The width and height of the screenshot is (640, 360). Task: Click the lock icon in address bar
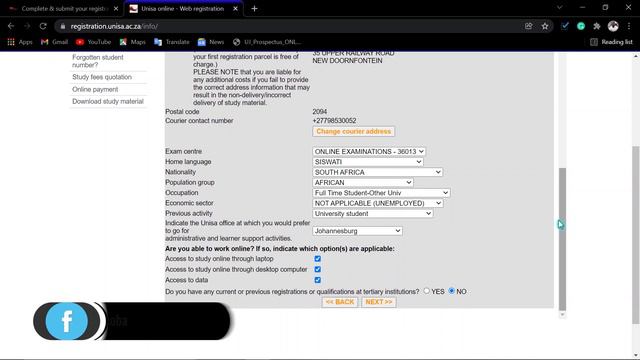62,27
